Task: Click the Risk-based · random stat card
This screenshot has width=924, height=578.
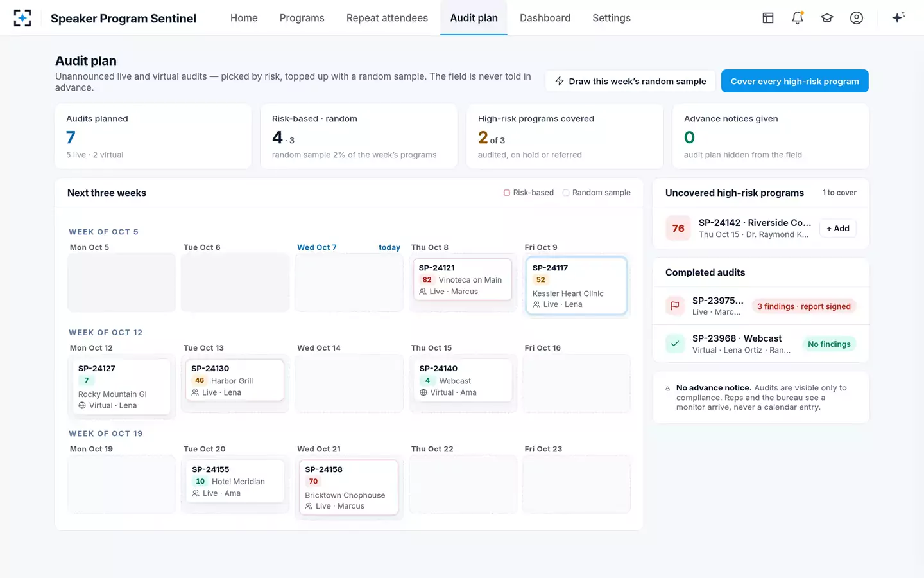Action: tap(359, 136)
